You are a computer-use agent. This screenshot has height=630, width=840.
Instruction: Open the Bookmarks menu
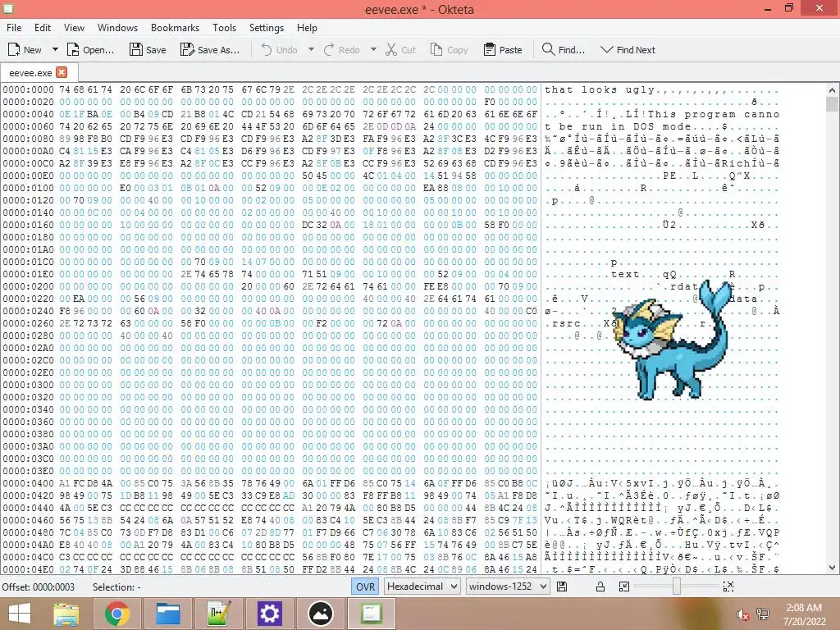point(175,28)
